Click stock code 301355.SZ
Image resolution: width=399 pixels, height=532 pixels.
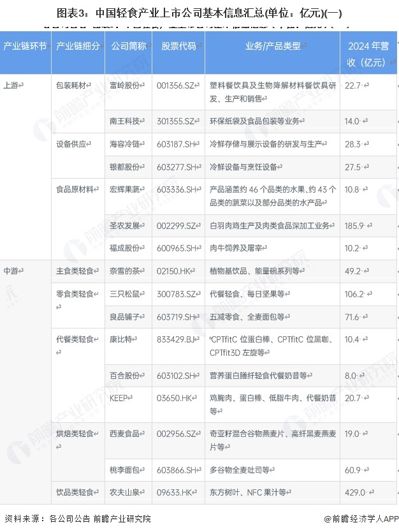(178, 121)
